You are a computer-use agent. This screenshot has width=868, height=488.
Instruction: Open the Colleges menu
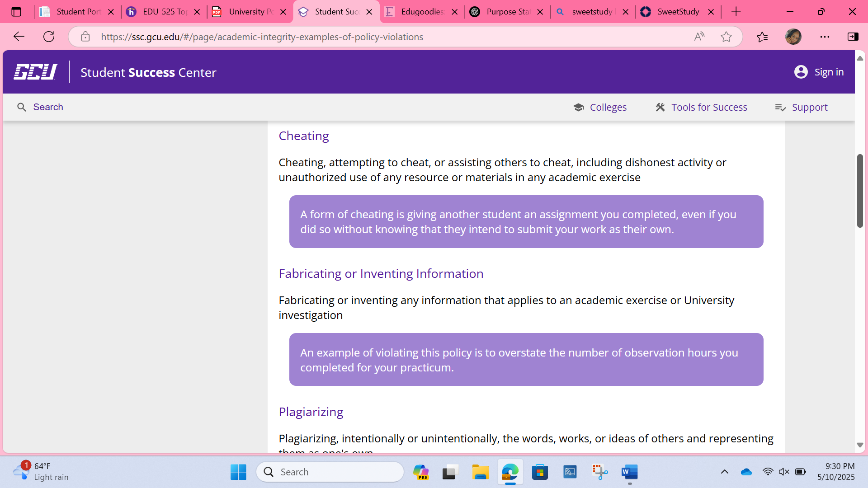click(600, 107)
